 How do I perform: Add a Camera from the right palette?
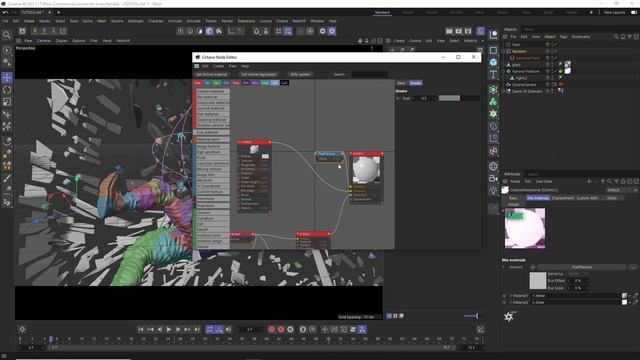pos(493,178)
